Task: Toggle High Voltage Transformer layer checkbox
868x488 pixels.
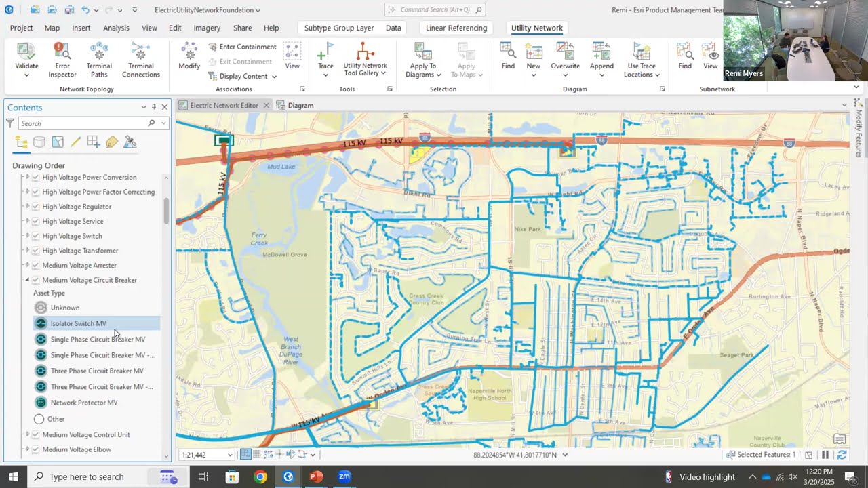Action: point(36,251)
